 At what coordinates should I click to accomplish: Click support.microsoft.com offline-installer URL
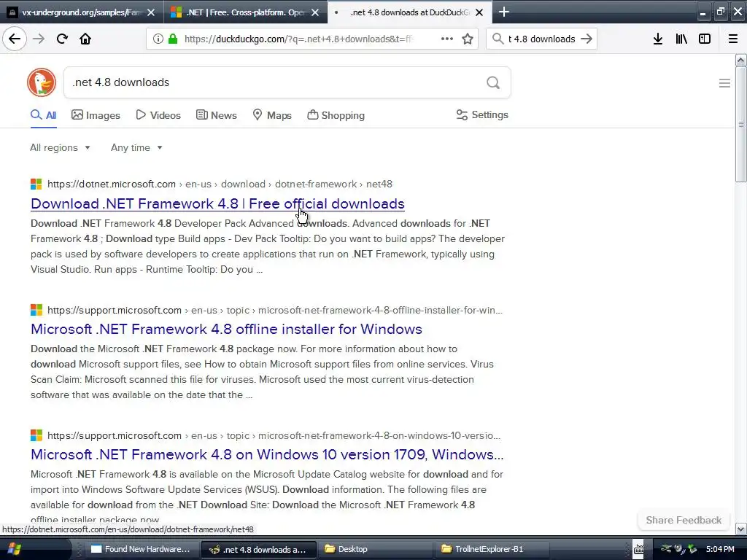click(275, 310)
